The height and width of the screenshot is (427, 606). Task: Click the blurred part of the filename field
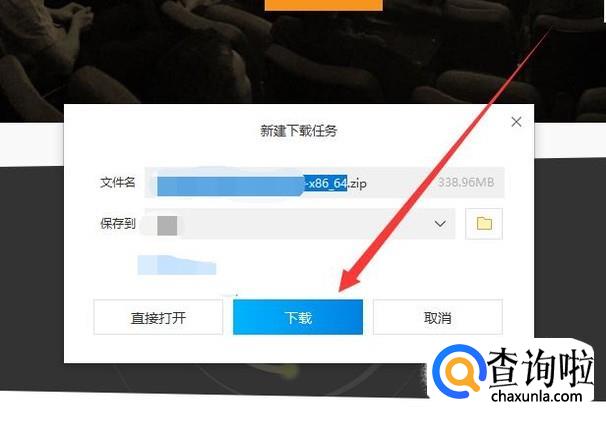(x=230, y=186)
